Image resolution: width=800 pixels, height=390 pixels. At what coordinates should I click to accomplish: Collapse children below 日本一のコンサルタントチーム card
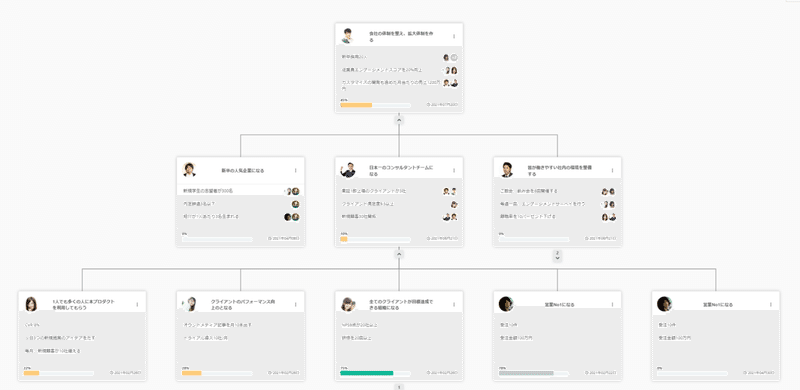(399, 253)
